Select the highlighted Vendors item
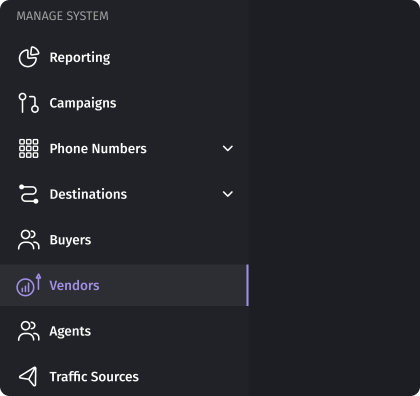420x396 pixels. [x=124, y=285]
